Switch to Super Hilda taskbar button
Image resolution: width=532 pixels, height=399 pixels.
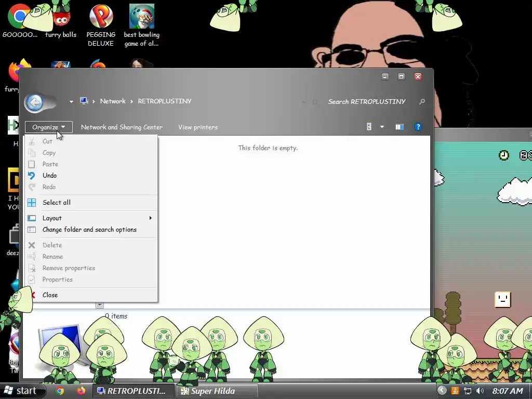217,391
